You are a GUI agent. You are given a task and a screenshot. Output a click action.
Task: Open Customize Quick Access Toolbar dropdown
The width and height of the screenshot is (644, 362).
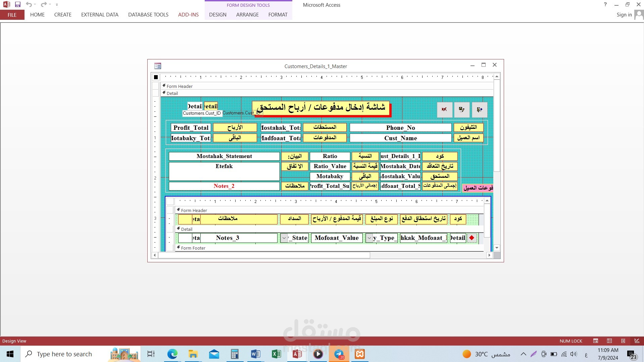point(57,5)
